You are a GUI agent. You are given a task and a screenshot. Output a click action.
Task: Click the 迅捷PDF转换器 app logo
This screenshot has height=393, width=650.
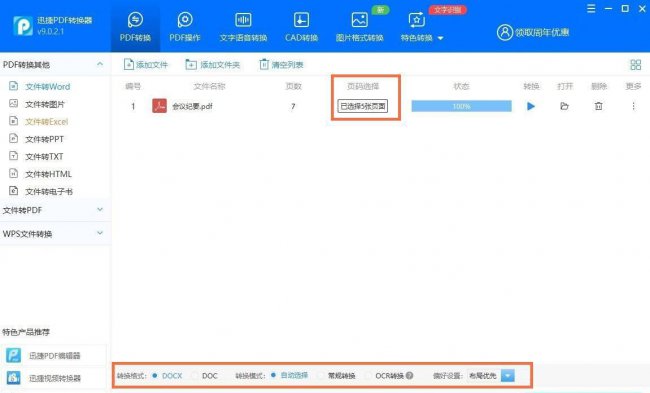tap(23, 26)
